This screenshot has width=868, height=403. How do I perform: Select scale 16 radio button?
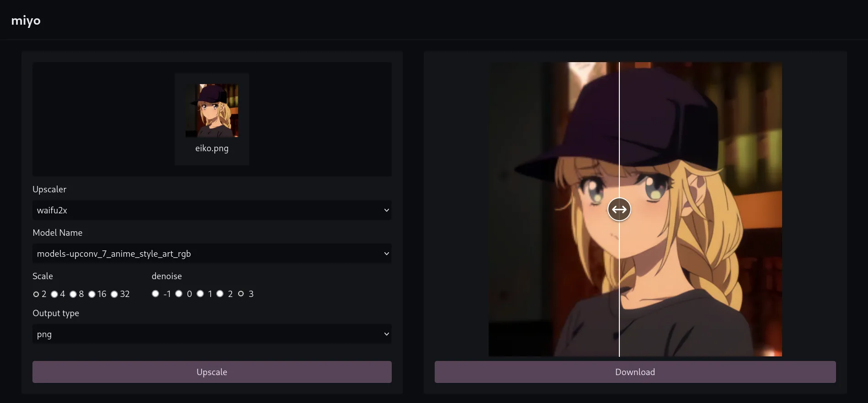pyautogui.click(x=92, y=294)
